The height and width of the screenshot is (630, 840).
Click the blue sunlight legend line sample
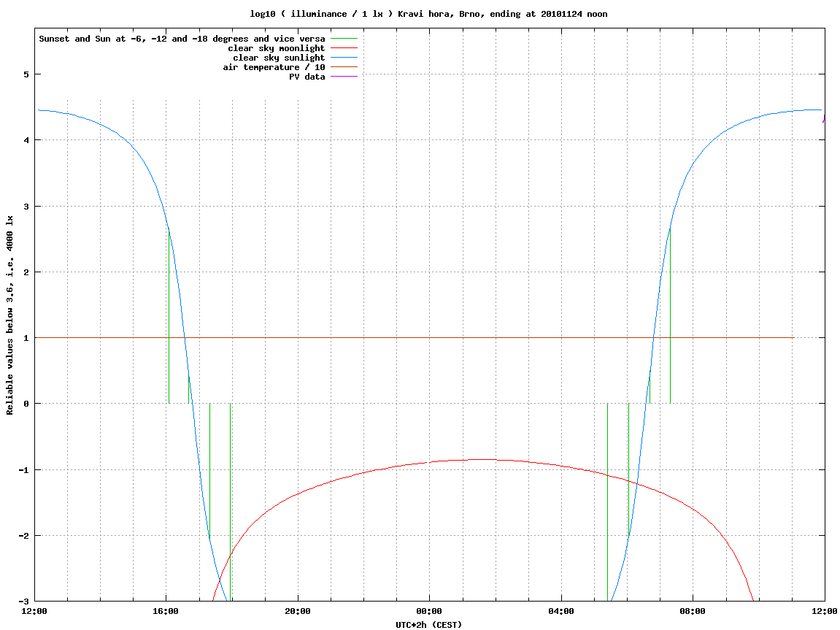pyautogui.click(x=344, y=58)
